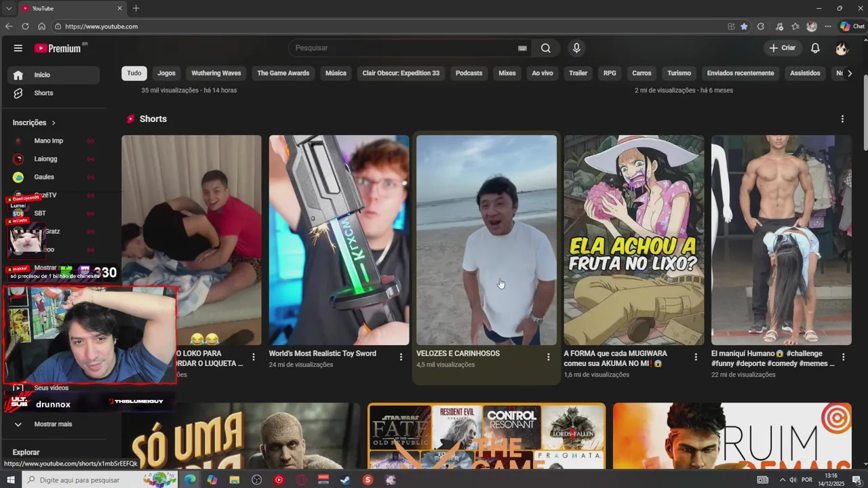
Task: Close the YouTube tab
Action: click(x=120, y=8)
